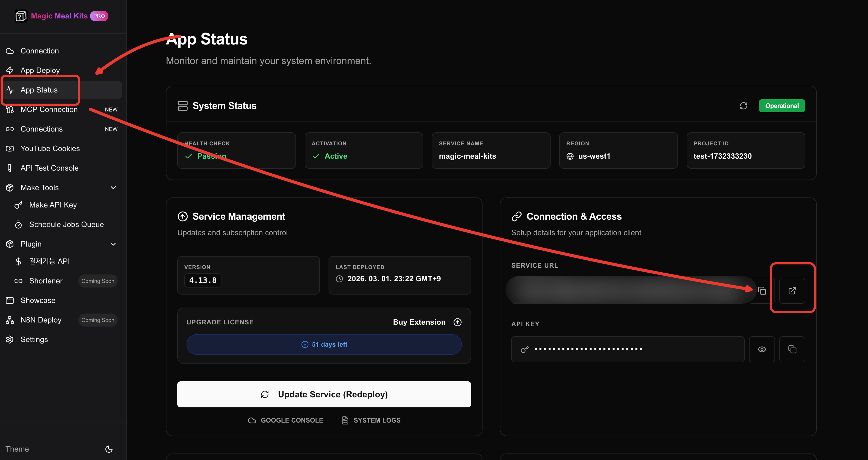Screen dimensions: 868x460
Task: Click the API key field's key icon
Action: pyautogui.click(x=525, y=349)
